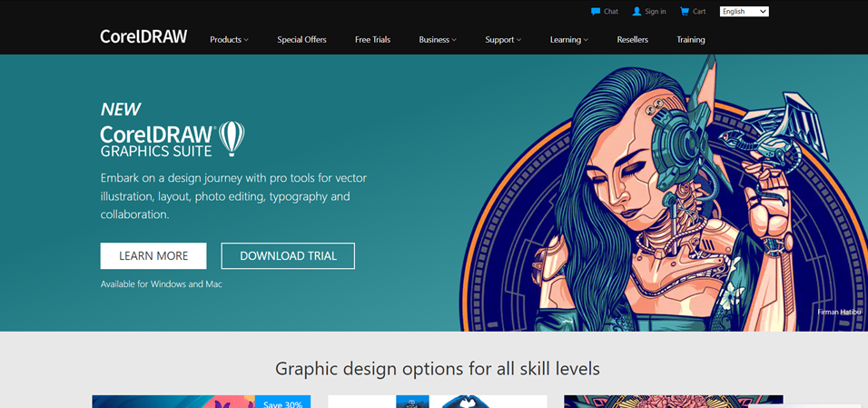
Task: Click the "NEW" label in hero banner
Action: [x=121, y=109]
